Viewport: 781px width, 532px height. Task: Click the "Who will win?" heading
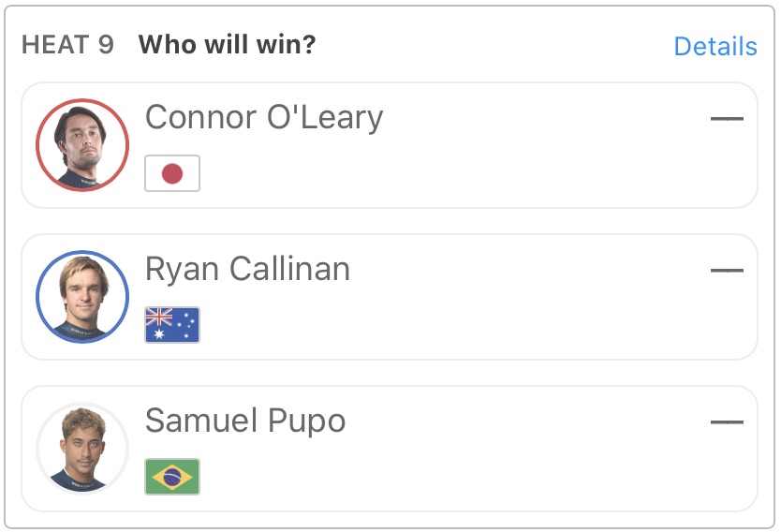point(227,45)
